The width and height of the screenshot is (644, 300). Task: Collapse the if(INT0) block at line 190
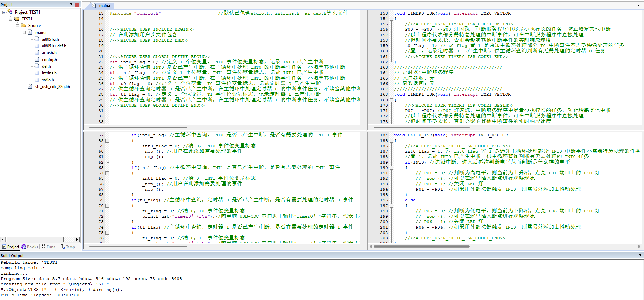click(391, 168)
